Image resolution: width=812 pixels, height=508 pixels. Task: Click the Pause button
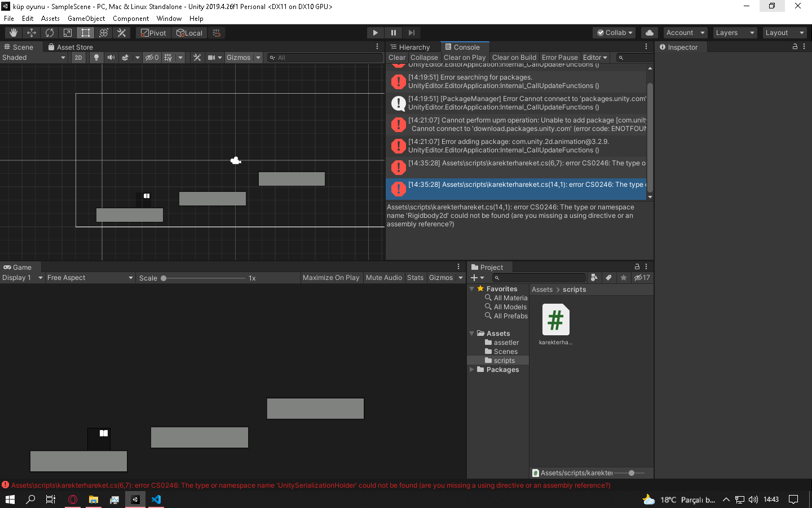[394, 33]
